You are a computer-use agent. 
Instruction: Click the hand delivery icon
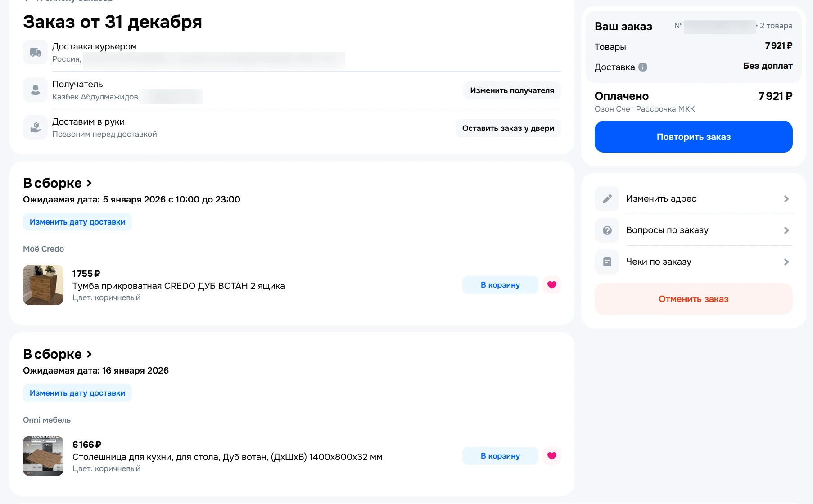(x=35, y=128)
